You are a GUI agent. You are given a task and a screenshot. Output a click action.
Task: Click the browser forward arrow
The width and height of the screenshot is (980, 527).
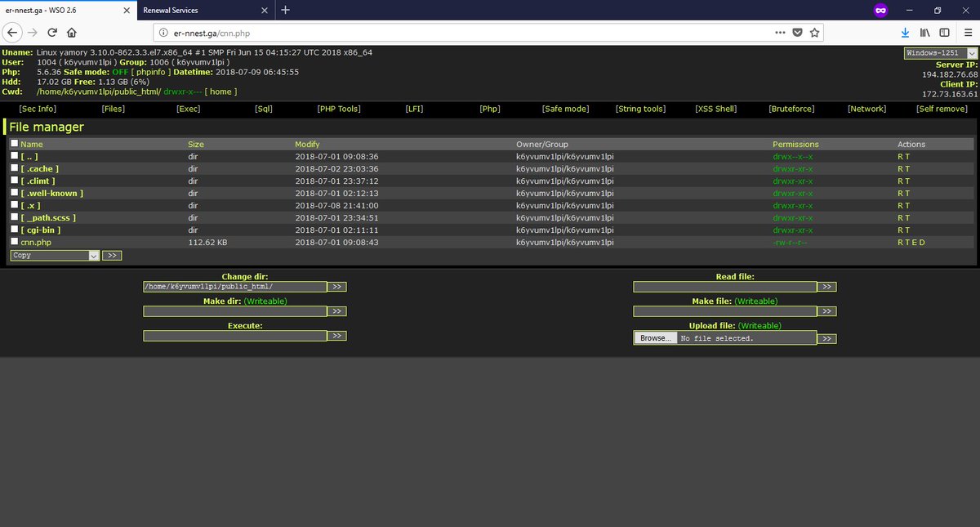click(x=33, y=33)
